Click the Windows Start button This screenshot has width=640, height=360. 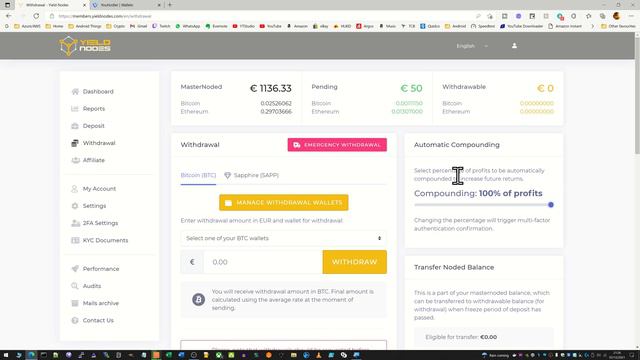pyautogui.click(x=6, y=355)
